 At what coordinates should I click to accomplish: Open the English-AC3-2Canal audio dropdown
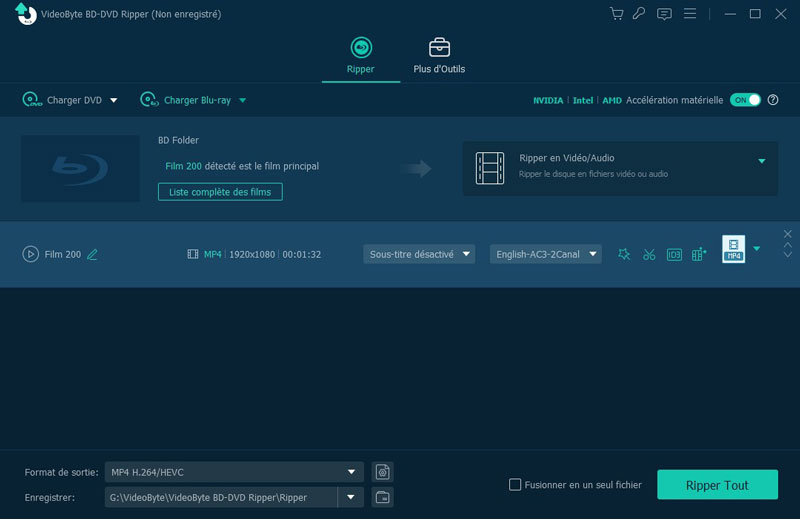point(545,254)
